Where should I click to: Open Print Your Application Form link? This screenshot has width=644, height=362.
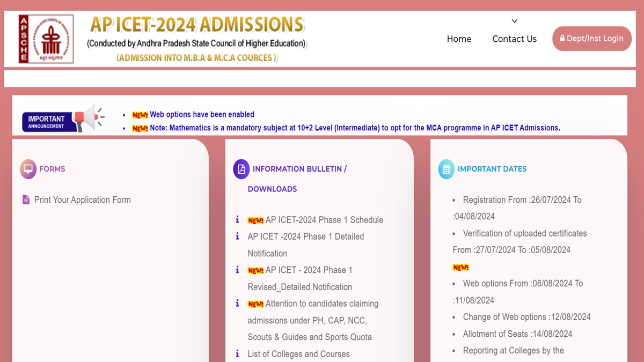pyautogui.click(x=83, y=200)
